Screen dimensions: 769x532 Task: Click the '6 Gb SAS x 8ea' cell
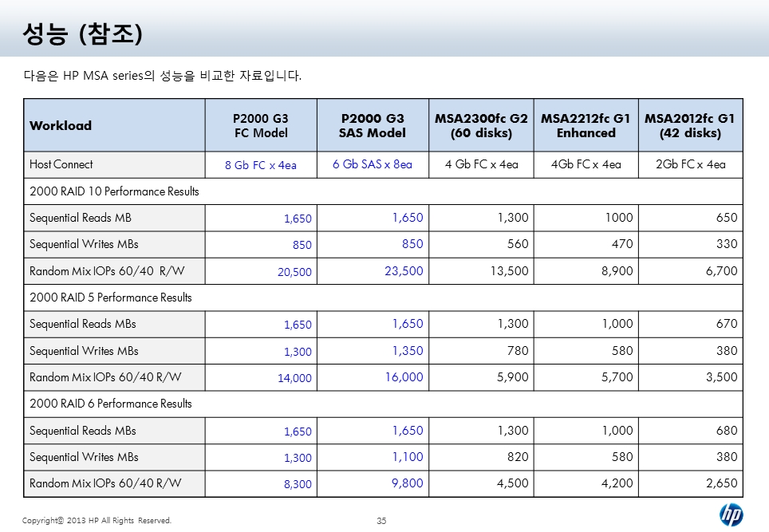click(373, 164)
